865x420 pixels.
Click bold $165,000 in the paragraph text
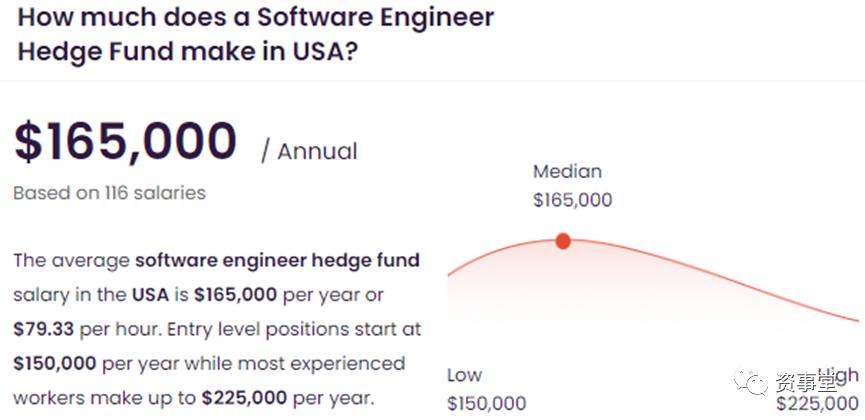pos(236,295)
